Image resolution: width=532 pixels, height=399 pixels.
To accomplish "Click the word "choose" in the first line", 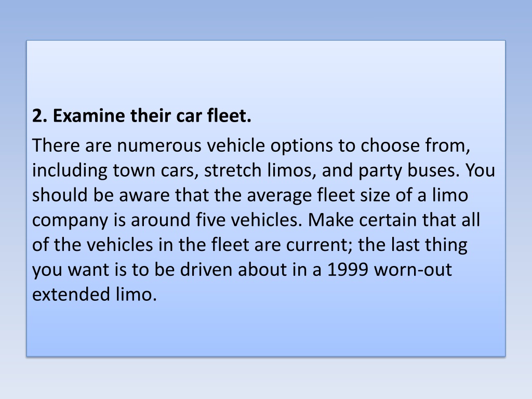I will [390, 145].
